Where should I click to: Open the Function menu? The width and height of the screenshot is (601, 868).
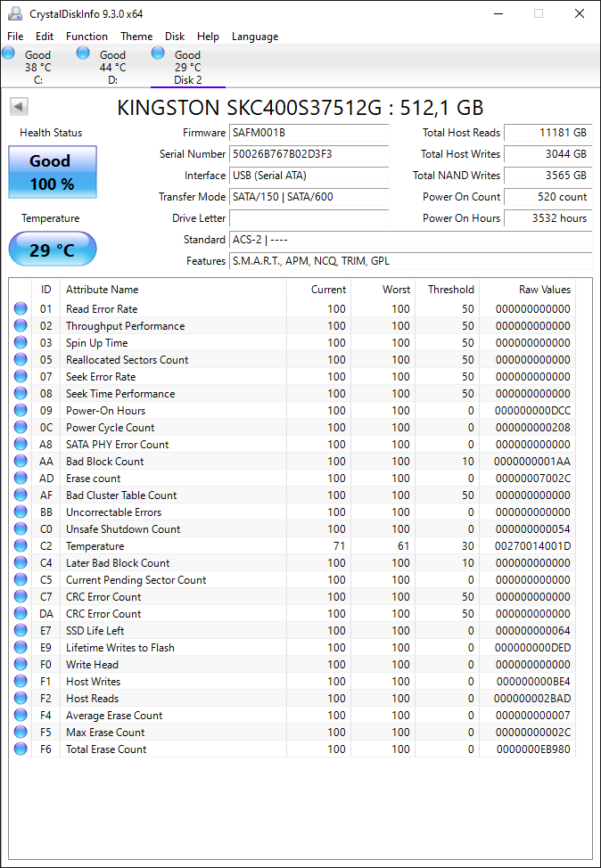pyautogui.click(x=87, y=37)
